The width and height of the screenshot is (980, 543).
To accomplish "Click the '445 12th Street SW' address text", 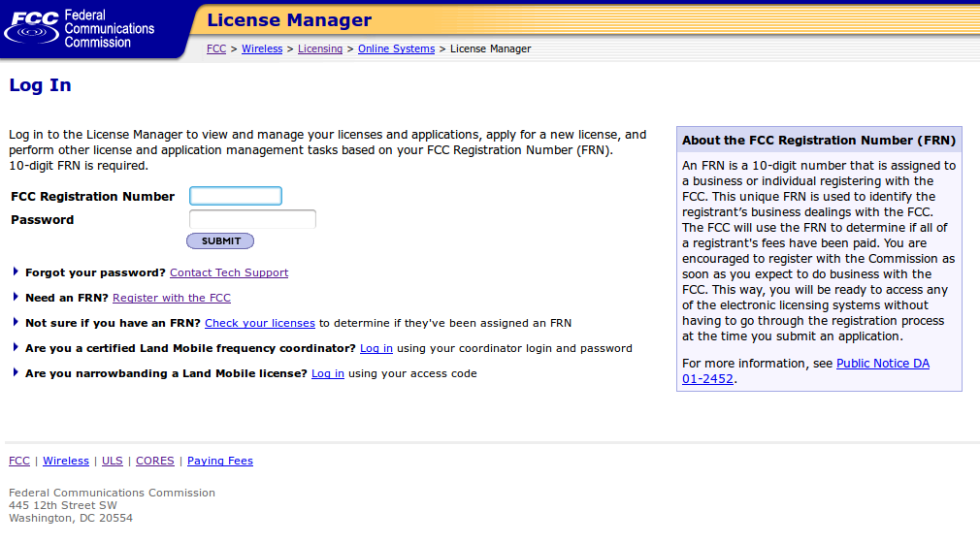I will coord(62,505).
